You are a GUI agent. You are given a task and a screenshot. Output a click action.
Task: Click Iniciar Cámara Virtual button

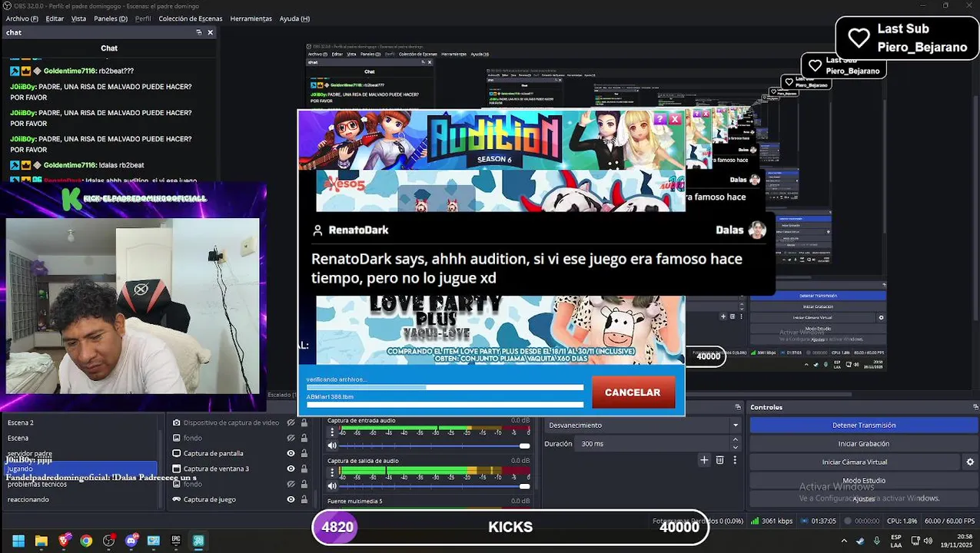[x=855, y=462]
